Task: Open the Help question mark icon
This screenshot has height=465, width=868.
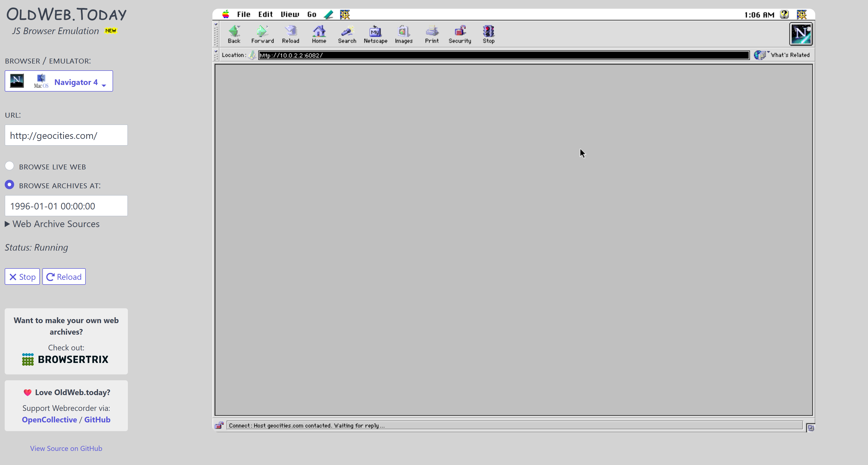Action: 784,14
